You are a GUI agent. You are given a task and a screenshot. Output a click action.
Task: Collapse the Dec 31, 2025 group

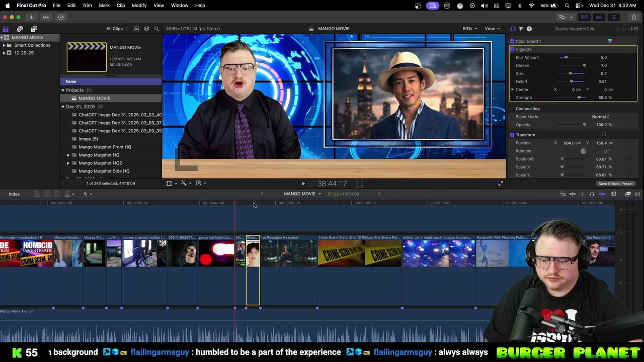(63, 107)
